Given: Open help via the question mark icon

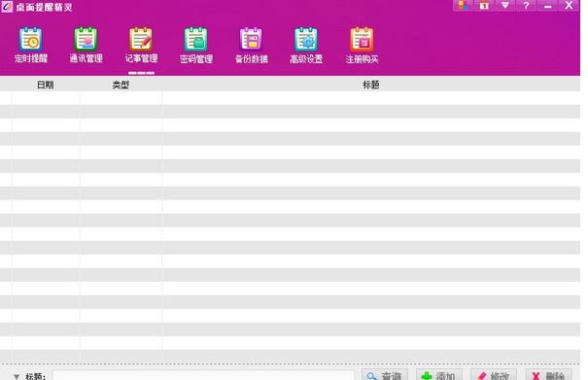Looking at the screenshot, I should [x=526, y=6].
